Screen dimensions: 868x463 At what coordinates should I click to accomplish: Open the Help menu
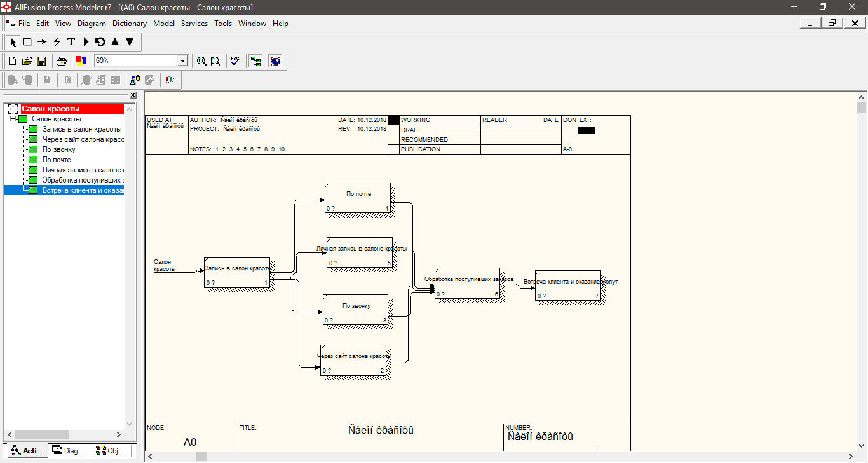[x=280, y=24]
